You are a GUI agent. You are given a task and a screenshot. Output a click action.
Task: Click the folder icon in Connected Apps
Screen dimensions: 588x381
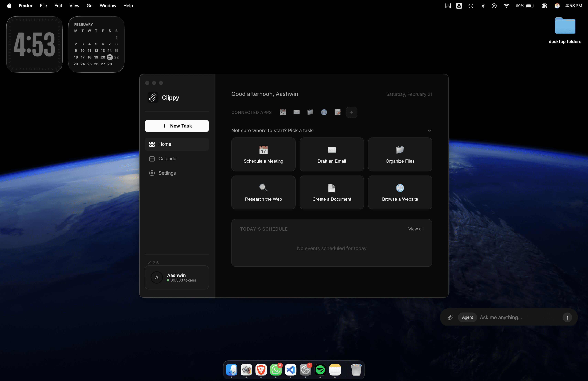[310, 112]
